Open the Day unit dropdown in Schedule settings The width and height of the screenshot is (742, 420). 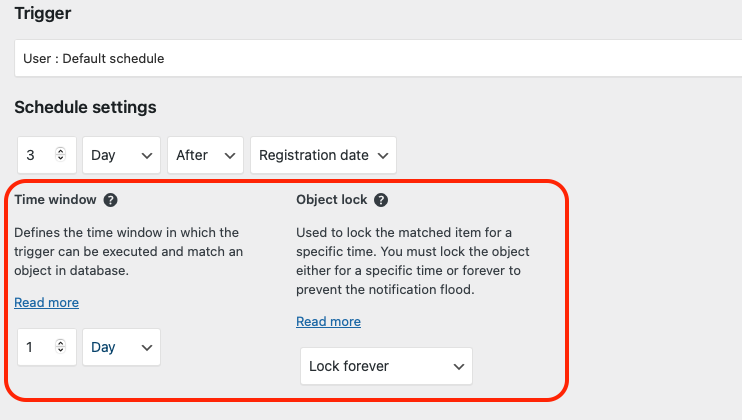pos(122,155)
